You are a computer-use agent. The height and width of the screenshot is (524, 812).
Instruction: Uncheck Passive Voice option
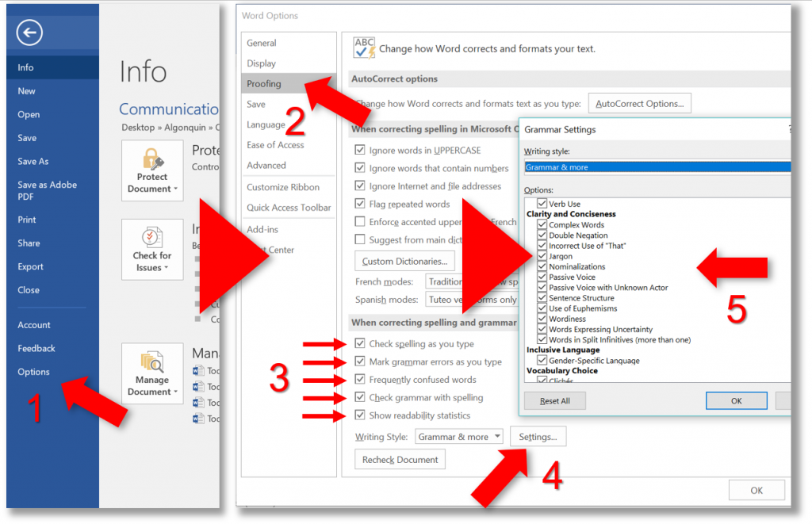(x=542, y=277)
